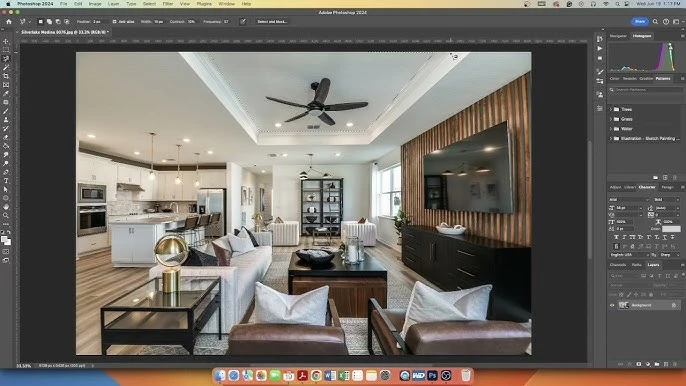Select the Move tool in the toolbar
The width and height of the screenshot is (686, 386).
click(6, 42)
